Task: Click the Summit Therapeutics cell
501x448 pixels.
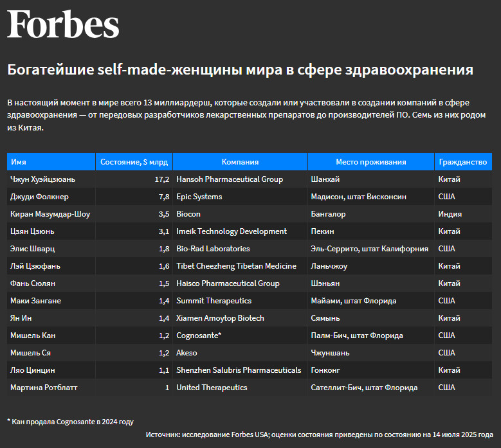Action: click(x=240, y=300)
